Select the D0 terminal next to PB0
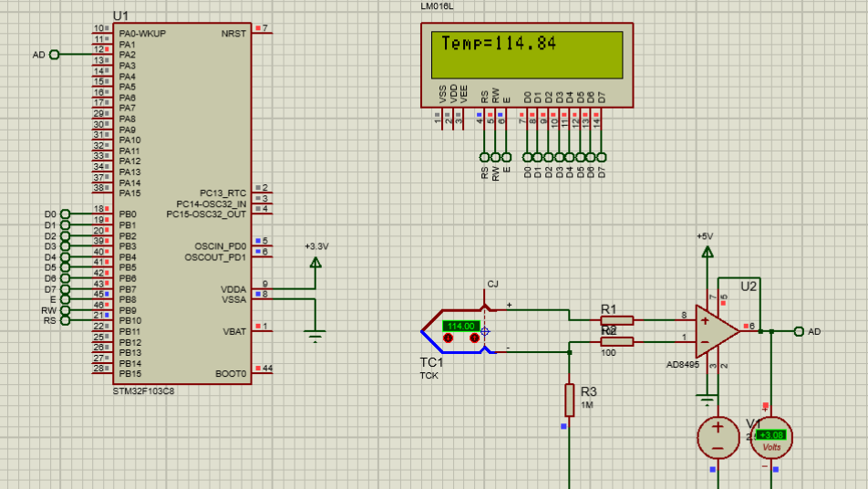The width and height of the screenshot is (868, 489). click(65, 213)
